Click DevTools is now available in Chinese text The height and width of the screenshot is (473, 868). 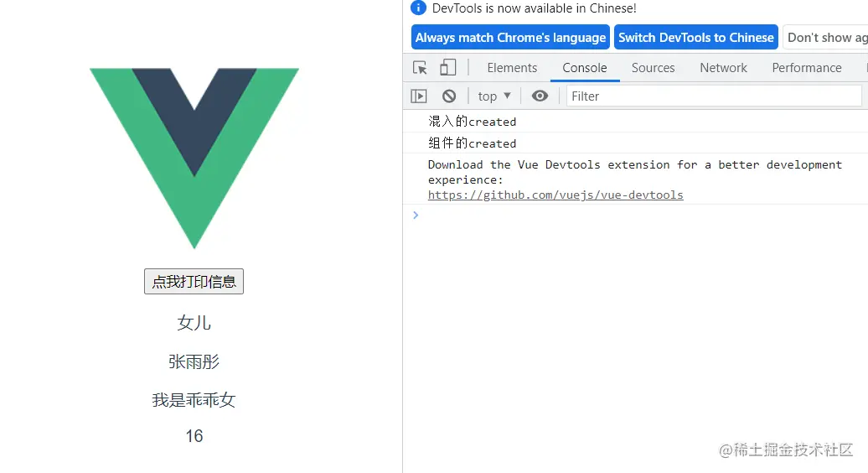pos(535,8)
